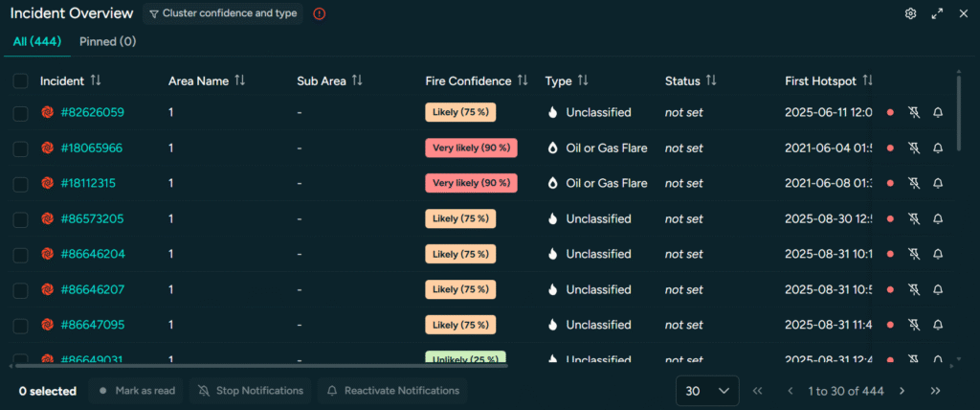Sort the table by Fire Confidence

[x=523, y=81]
